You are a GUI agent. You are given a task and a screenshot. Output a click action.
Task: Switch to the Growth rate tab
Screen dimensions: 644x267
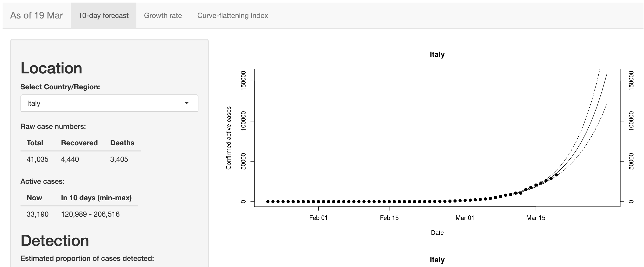163,16
